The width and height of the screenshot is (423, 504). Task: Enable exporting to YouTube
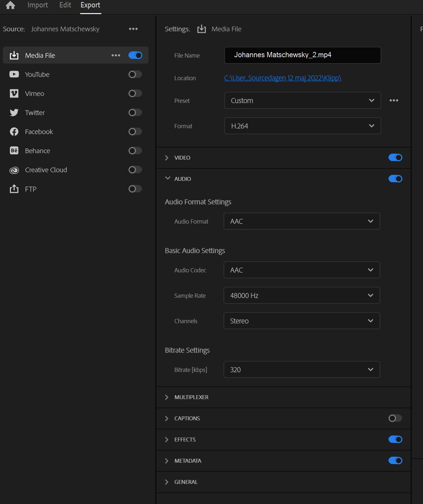point(135,74)
